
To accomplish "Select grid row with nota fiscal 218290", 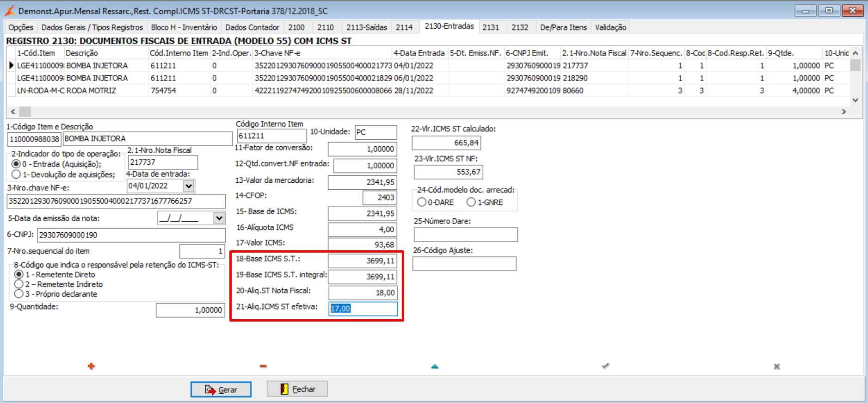I will click(x=428, y=78).
